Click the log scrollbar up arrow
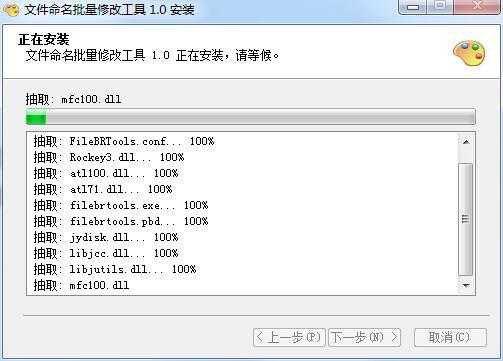This screenshot has height=361, width=503. pyautogui.click(x=466, y=142)
